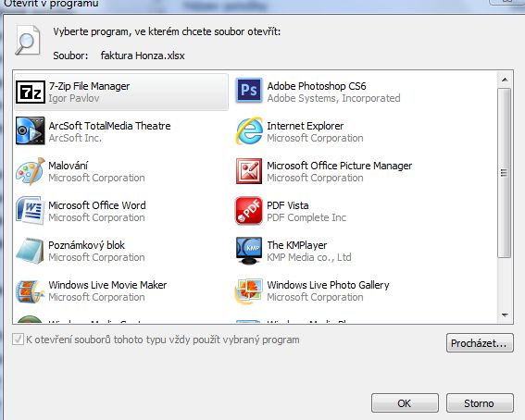Click "Igor Pavlov" publisher text
The width and height of the screenshot is (525, 420).
pyautogui.click(x=74, y=98)
